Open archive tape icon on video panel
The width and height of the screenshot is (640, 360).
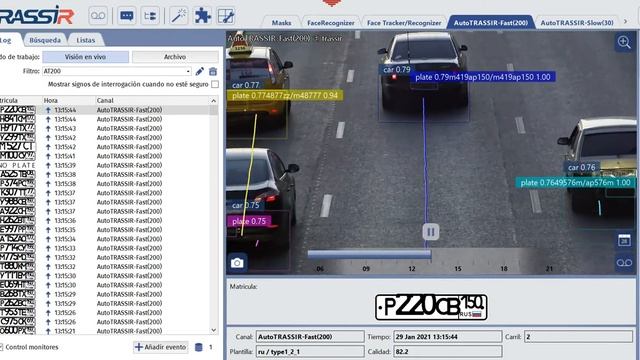[624, 263]
